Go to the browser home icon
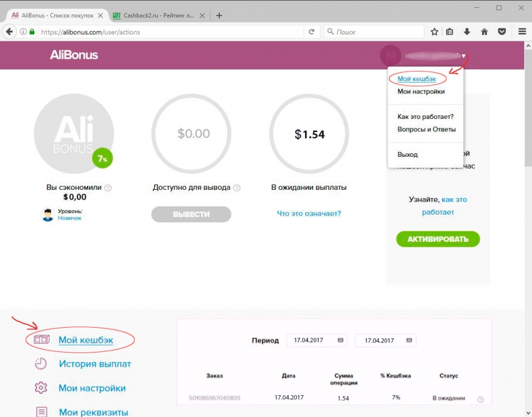 tap(485, 32)
